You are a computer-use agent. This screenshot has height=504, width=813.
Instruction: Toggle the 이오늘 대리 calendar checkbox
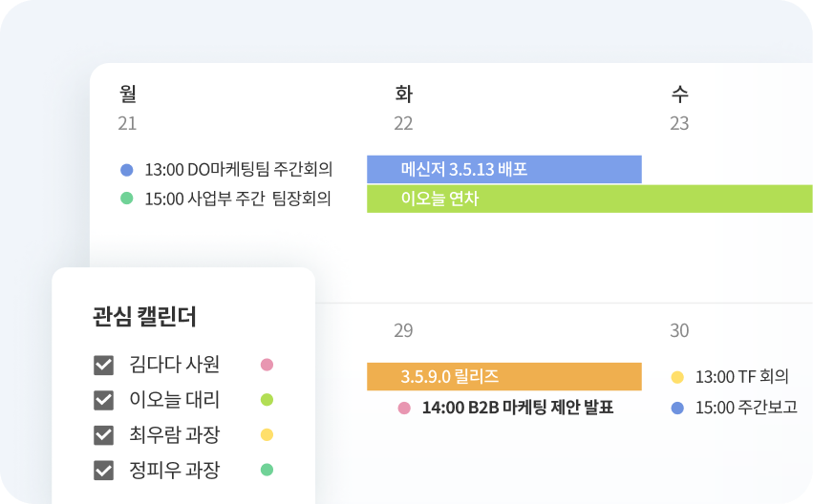point(104,400)
